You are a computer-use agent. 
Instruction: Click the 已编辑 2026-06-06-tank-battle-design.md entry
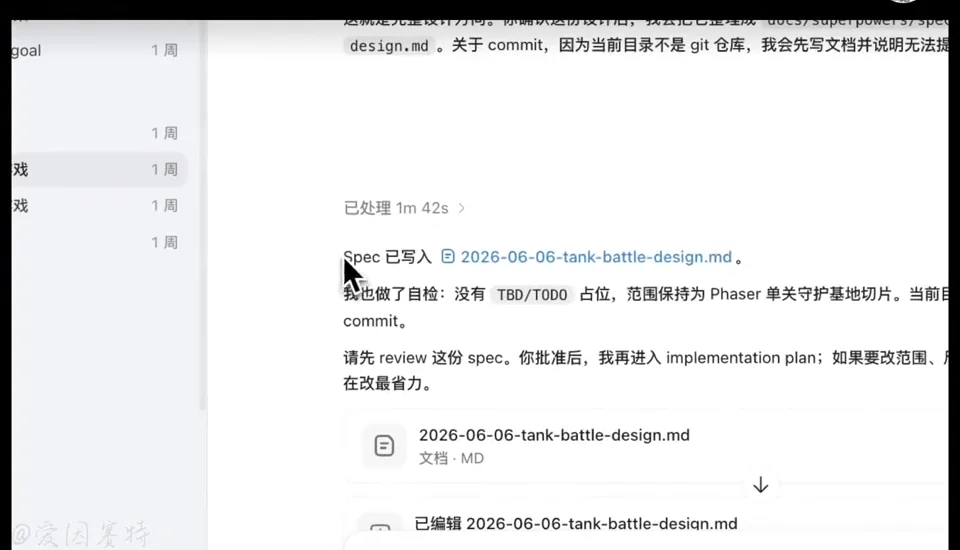tap(576, 524)
